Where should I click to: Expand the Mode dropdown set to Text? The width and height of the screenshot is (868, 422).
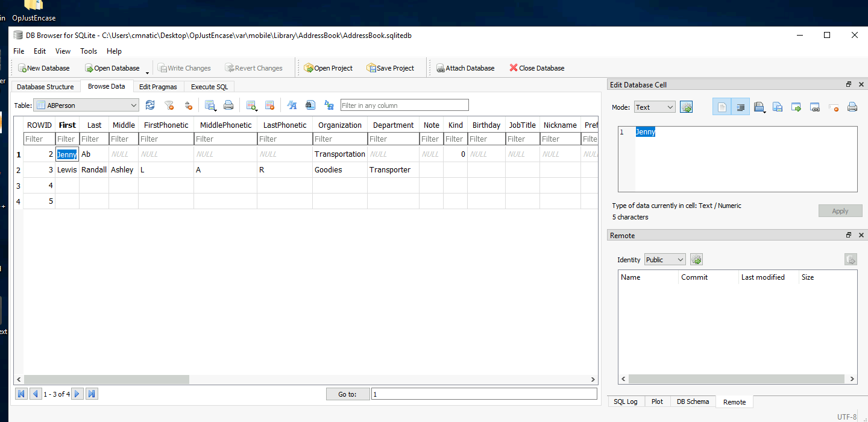[655, 107]
